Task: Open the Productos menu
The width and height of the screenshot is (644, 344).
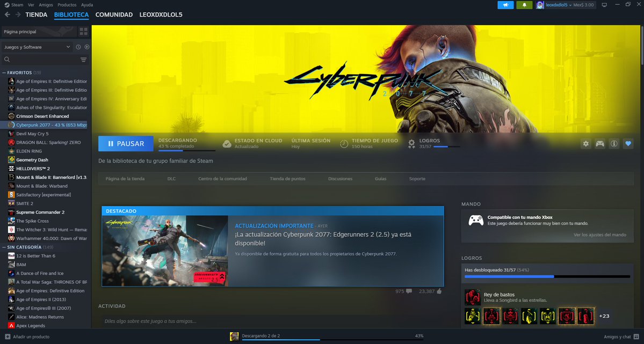Action: point(67,5)
